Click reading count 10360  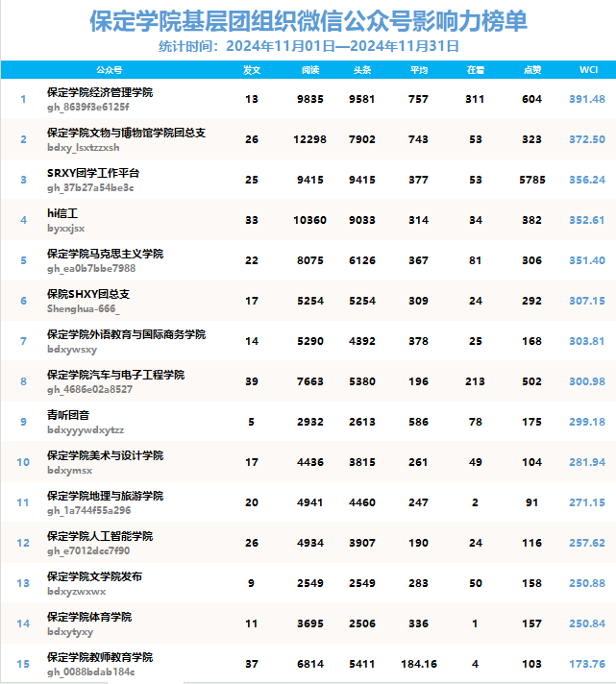pos(309,220)
